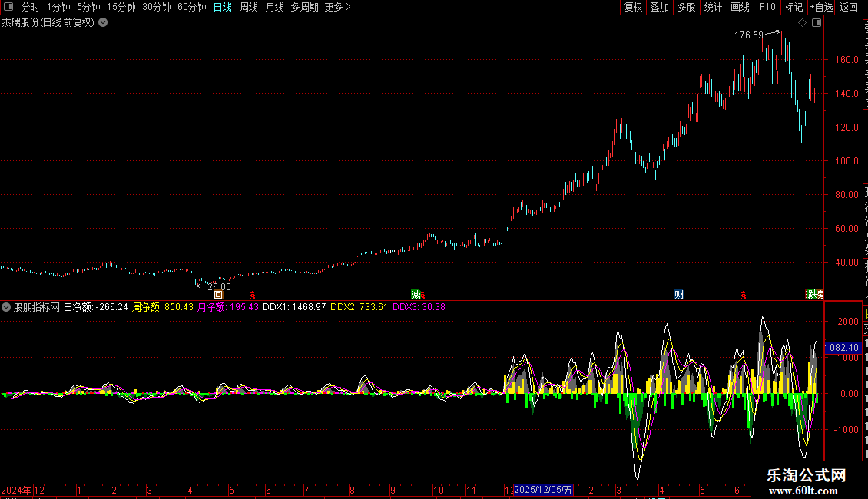This screenshot has width=868, height=499.
Task: Open the 多股 multi-stock view
Action: pyautogui.click(x=686, y=7)
